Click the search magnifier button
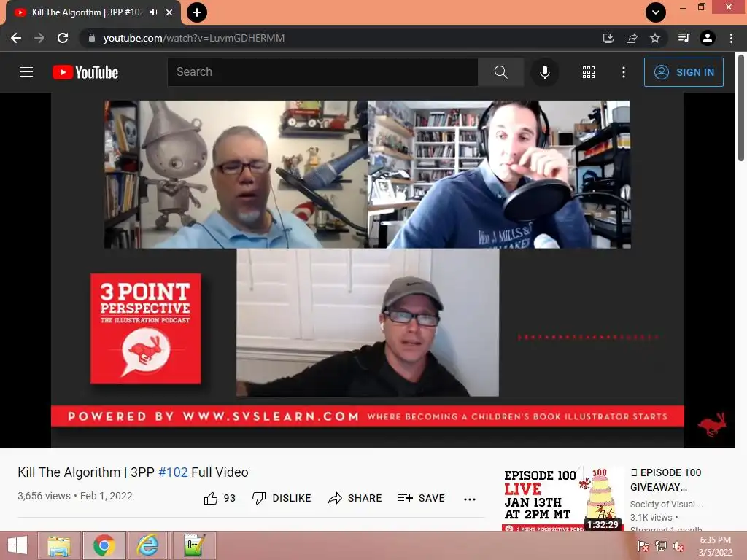 coord(500,72)
